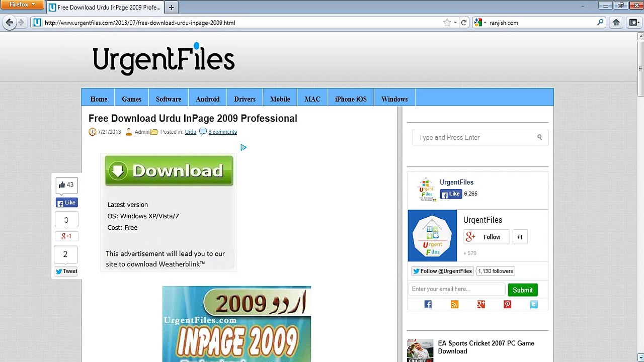Click the search magnifier in sidebar search box

pyautogui.click(x=539, y=137)
